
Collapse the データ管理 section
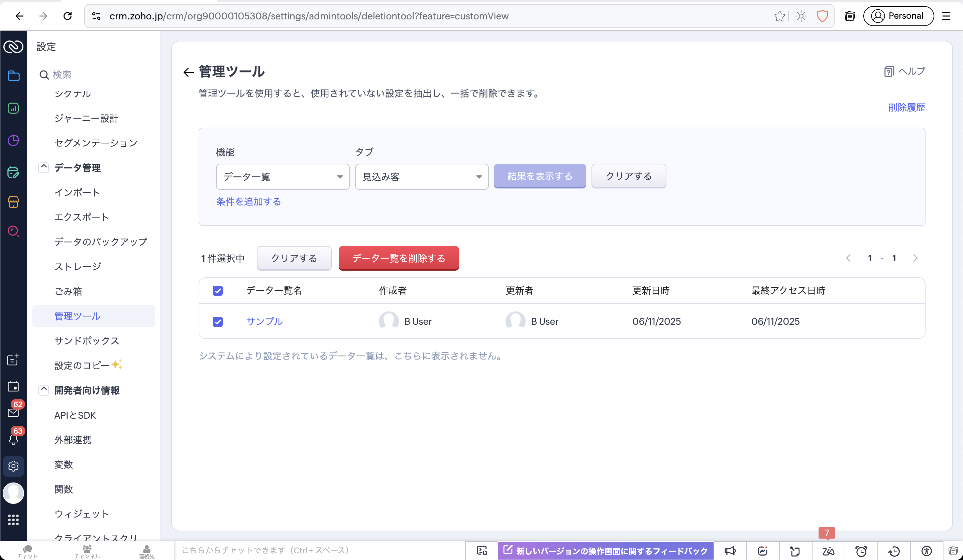pyautogui.click(x=43, y=167)
